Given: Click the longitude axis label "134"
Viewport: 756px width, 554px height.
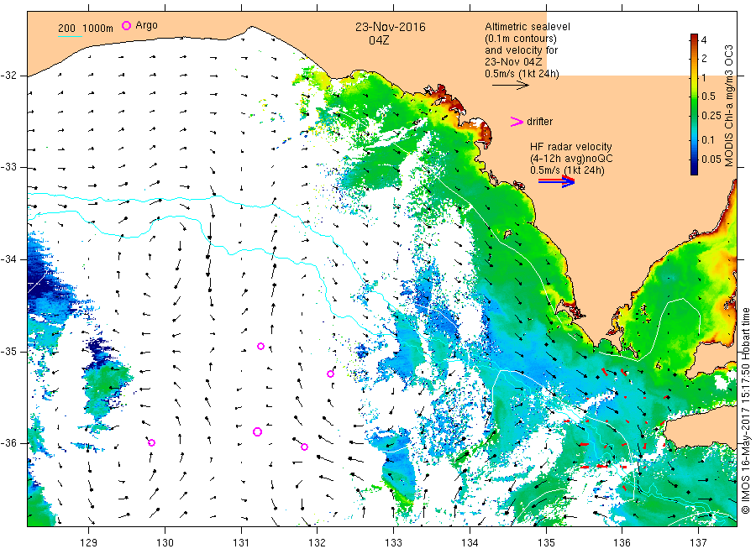Looking at the screenshot, I should tap(470, 542).
